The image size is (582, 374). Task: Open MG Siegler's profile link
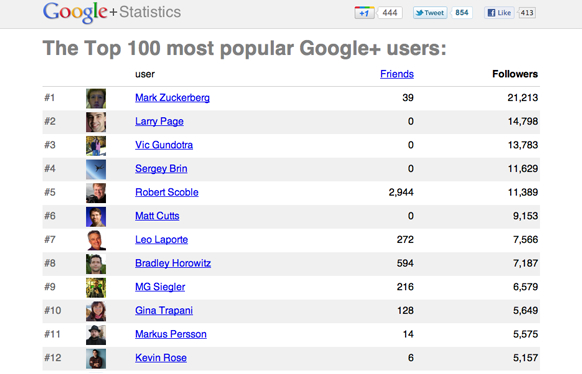[x=160, y=287]
